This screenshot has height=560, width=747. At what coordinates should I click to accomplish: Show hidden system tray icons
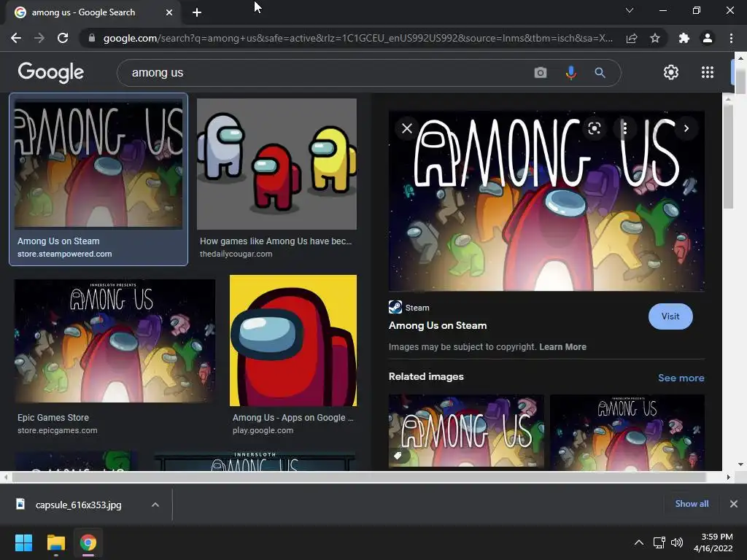pyautogui.click(x=639, y=542)
